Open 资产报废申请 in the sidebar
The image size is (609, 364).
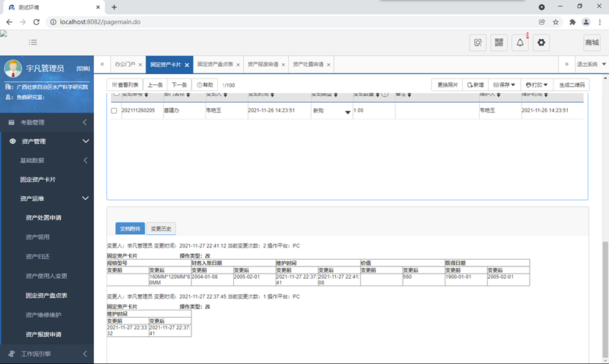(43, 334)
